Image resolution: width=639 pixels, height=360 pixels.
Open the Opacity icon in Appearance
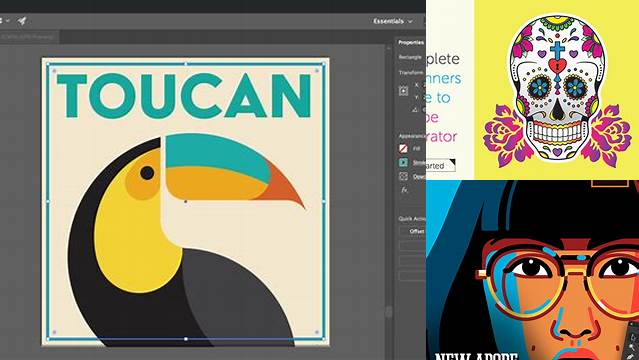pyautogui.click(x=403, y=176)
